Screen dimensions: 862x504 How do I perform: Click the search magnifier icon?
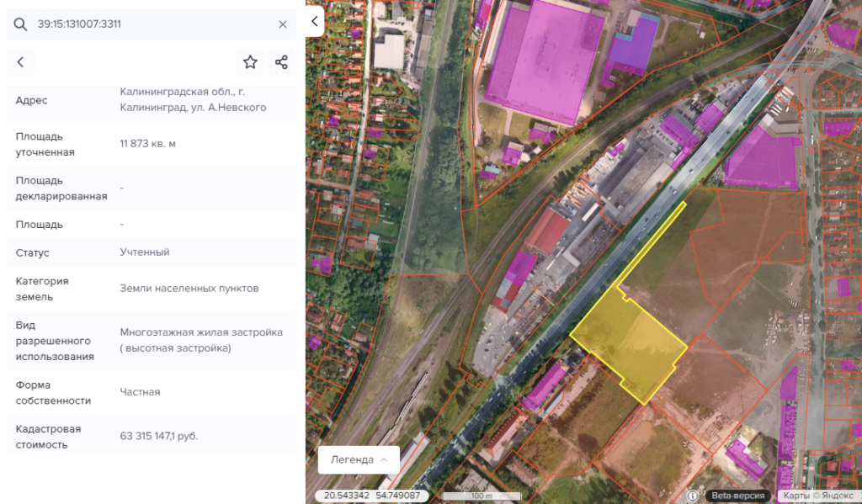[20, 24]
